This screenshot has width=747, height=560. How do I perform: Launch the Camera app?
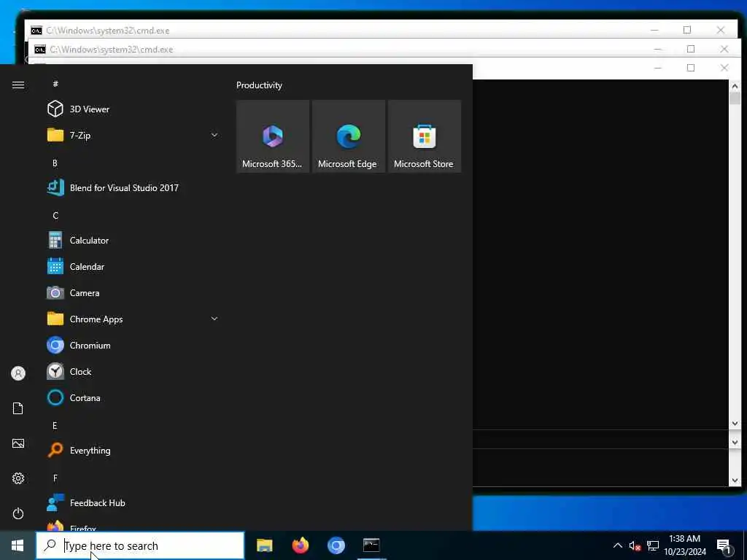click(x=133, y=293)
